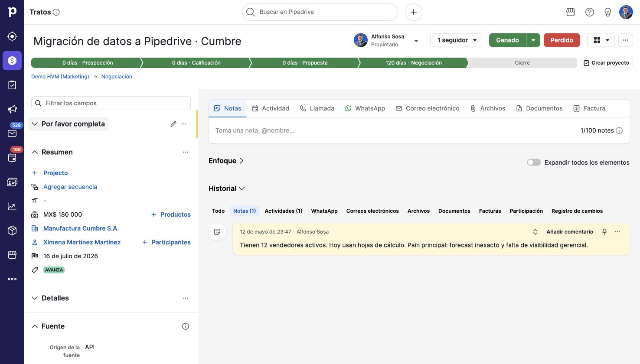
Task: Open deal more options ellipsis button
Action: (x=626, y=40)
